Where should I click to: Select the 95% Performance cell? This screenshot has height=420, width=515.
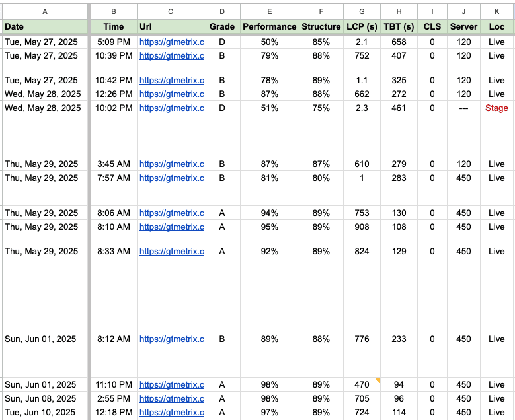coord(269,227)
